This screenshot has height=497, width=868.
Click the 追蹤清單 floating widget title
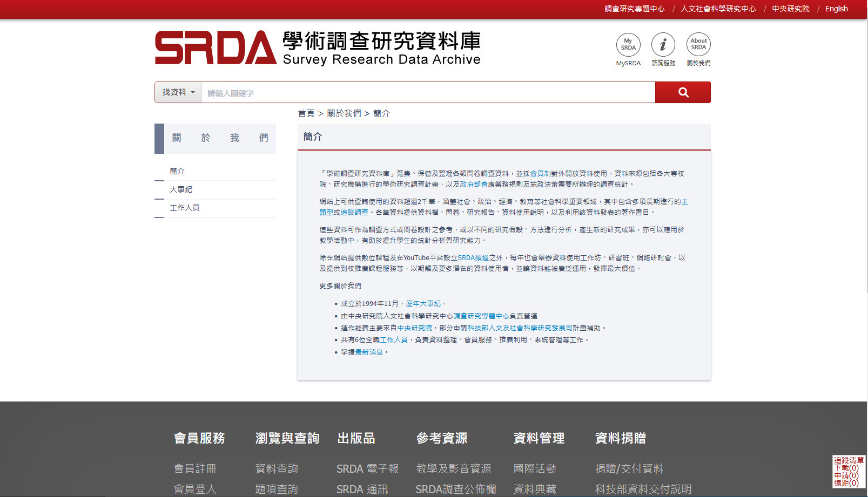click(x=849, y=460)
